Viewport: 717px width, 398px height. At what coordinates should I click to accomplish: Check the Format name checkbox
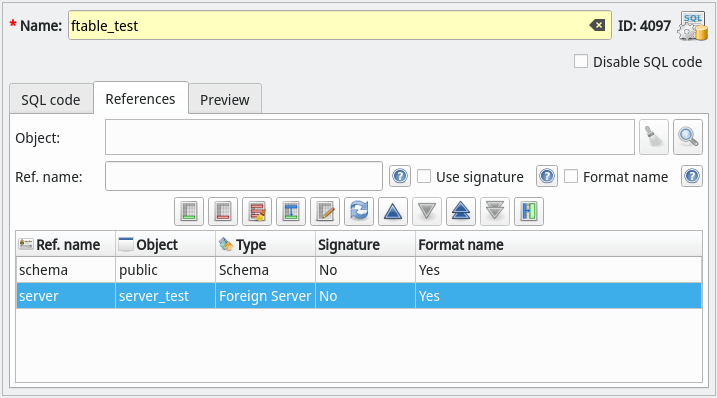click(571, 176)
